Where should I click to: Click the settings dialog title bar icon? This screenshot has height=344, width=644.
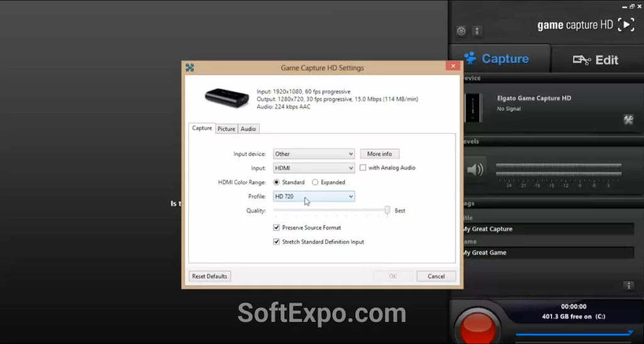coord(190,68)
